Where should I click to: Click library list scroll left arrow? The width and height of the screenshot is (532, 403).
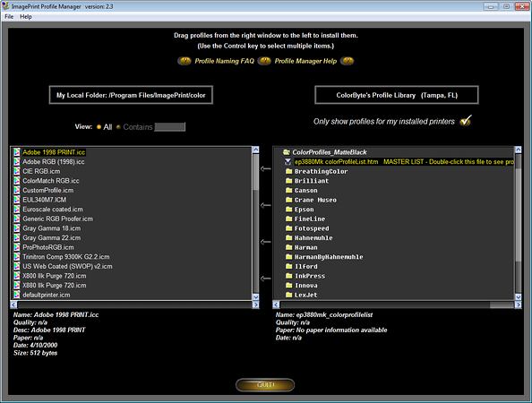tap(276, 304)
